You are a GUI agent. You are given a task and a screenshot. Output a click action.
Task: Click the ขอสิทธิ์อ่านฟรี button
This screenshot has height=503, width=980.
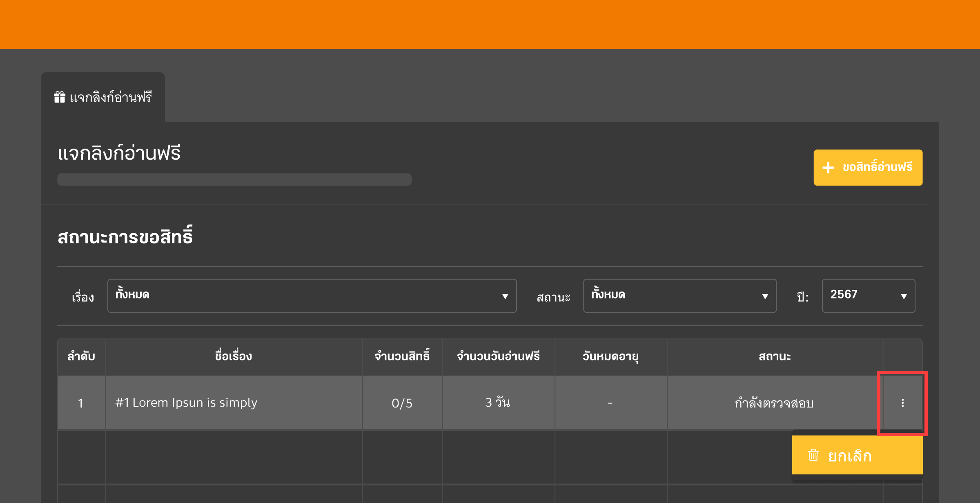click(x=868, y=167)
